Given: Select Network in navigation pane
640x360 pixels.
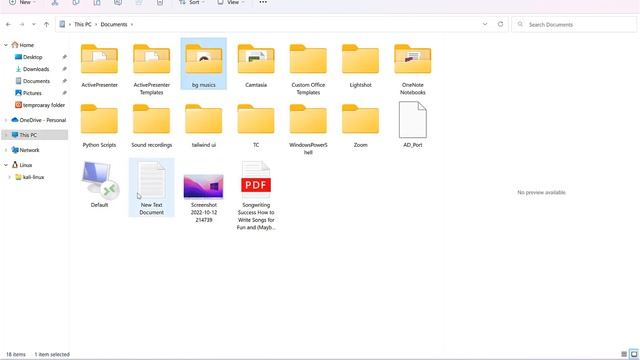Looking at the screenshot, I should click(29, 150).
